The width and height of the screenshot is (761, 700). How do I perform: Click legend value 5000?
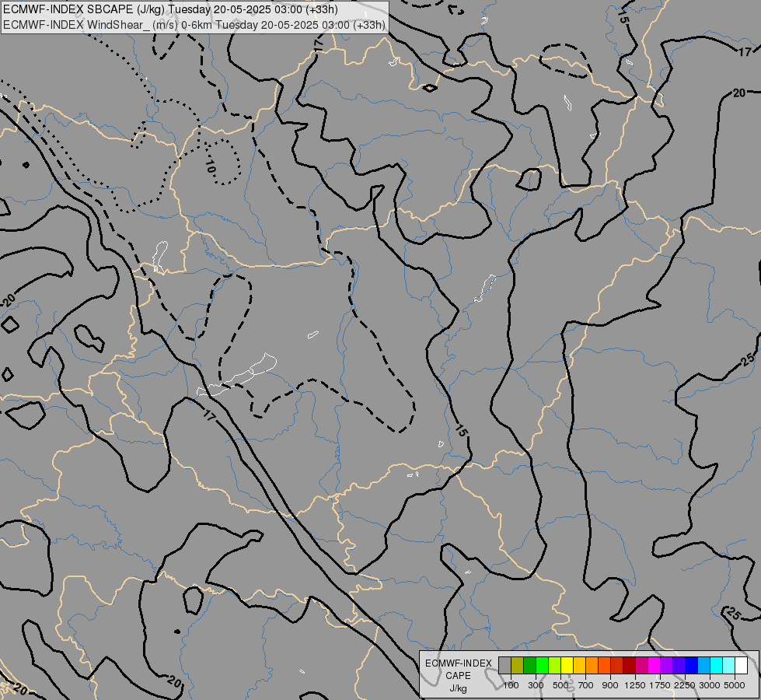(735, 685)
